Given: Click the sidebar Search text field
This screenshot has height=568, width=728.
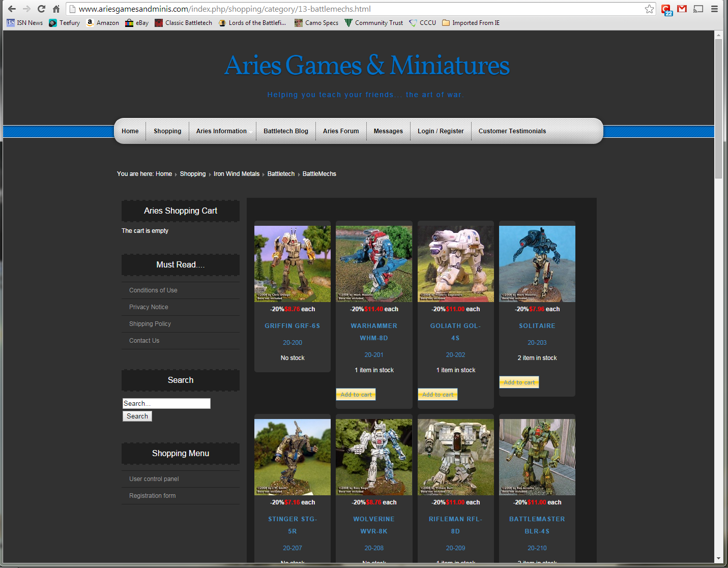Looking at the screenshot, I should [x=166, y=403].
